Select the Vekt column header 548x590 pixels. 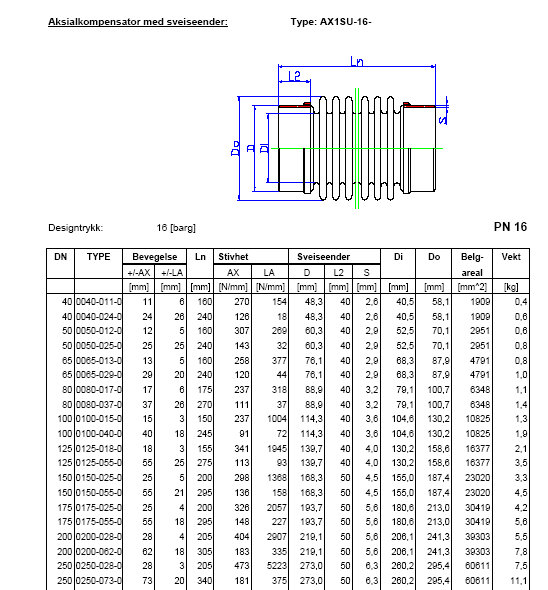pyautogui.click(x=511, y=257)
